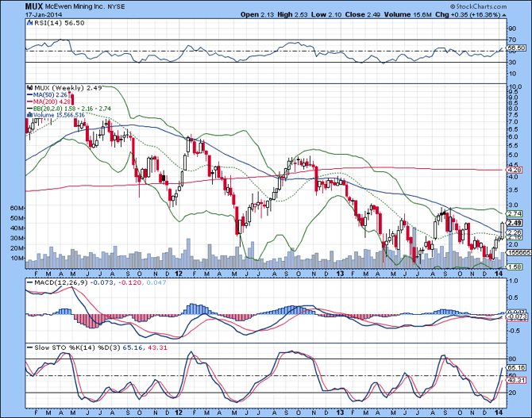
Task: Click the 43.31 value in the STO legend
Action: tap(158, 348)
